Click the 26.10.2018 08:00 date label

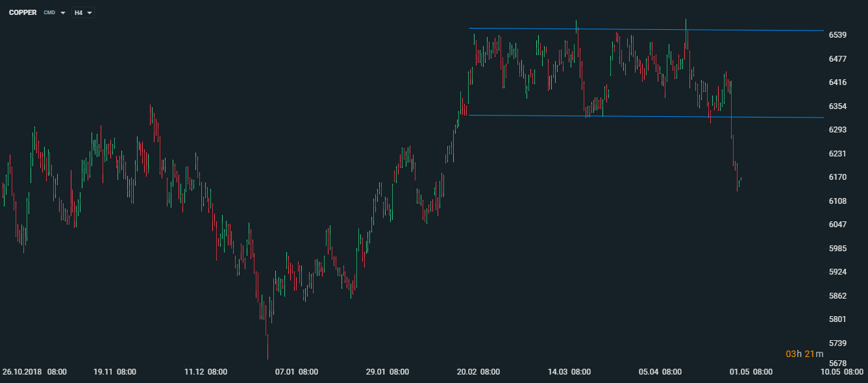click(x=34, y=372)
